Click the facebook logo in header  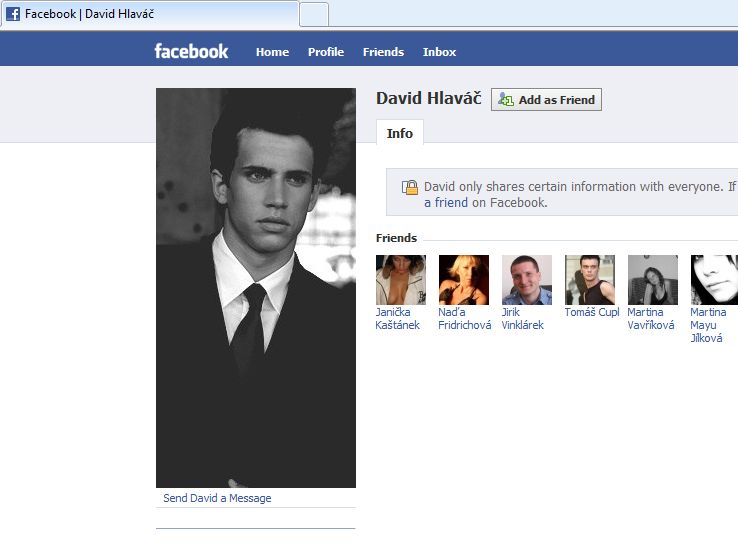tap(191, 51)
